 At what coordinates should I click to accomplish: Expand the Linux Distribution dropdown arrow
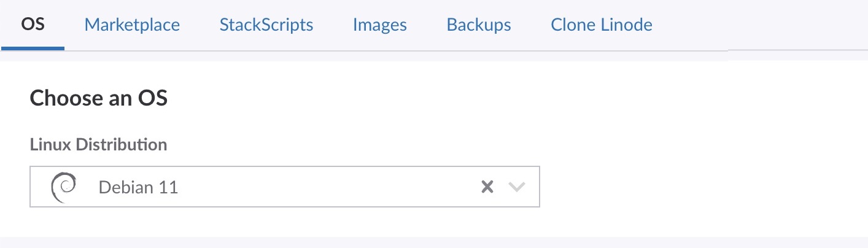tap(517, 187)
